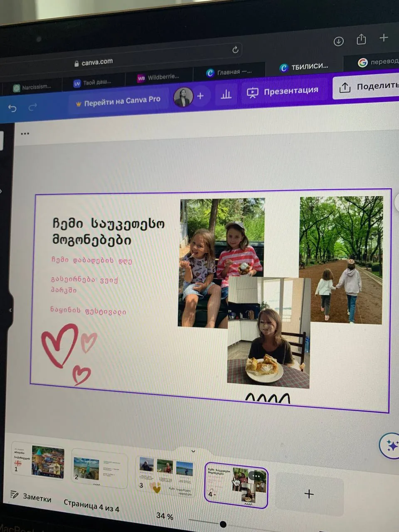Click the zoom slider handle

[x=223, y=524]
